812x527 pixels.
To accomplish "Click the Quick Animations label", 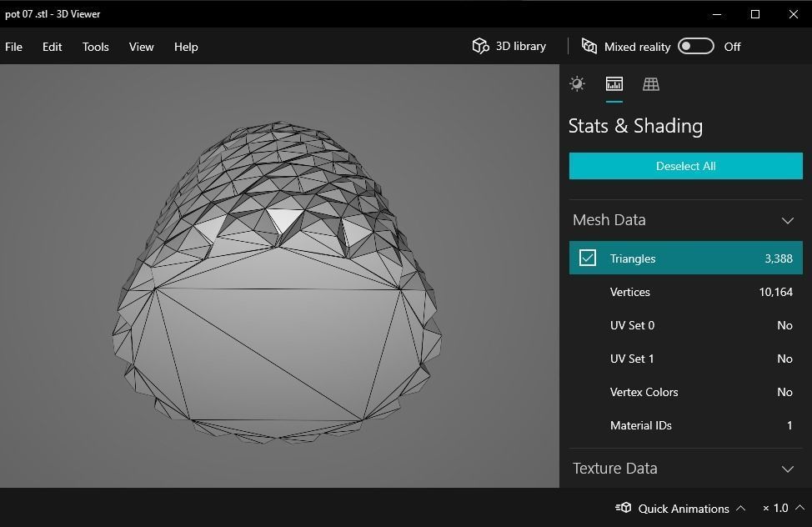I will (684, 509).
